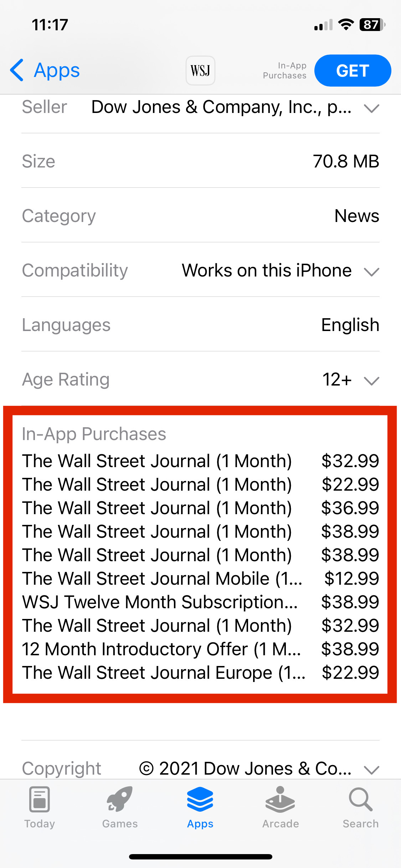This screenshot has width=401, height=868.
Task: Expand the Seller row chevron
Action: tap(371, 108)
